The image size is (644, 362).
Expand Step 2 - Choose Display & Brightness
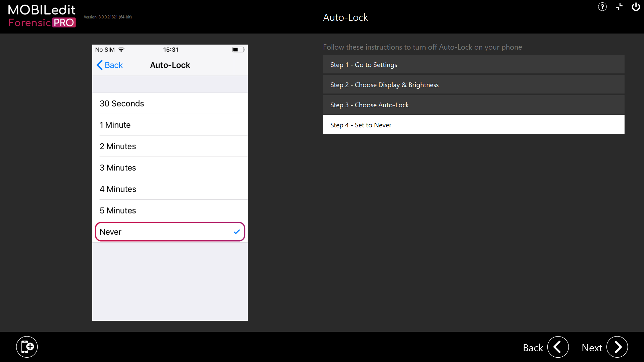(473, 85)
